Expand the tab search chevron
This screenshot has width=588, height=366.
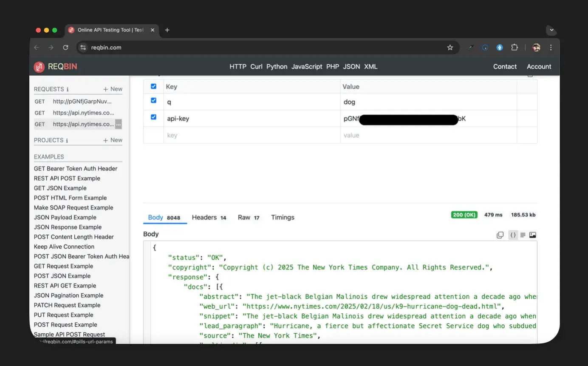click(551, 30)
